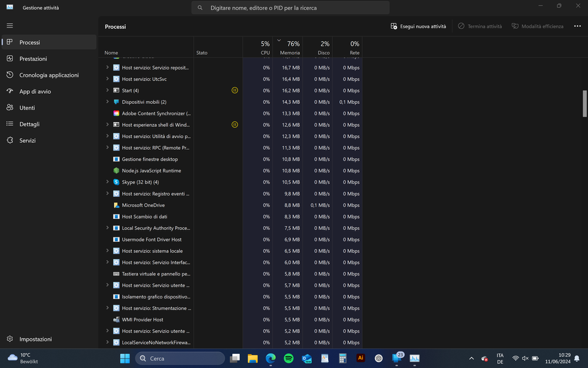Open the notification bell in the taskbar
Viewport: 588px width, 368px height.
point(577,358)
